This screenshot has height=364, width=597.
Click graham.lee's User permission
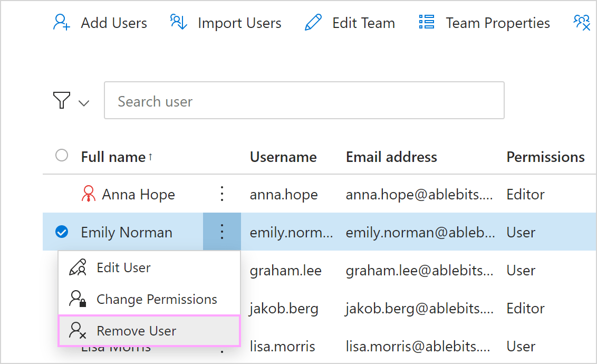tap(521, 271)
